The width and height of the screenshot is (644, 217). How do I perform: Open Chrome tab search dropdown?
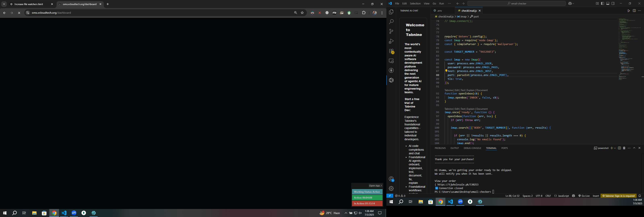click(4, 4)
